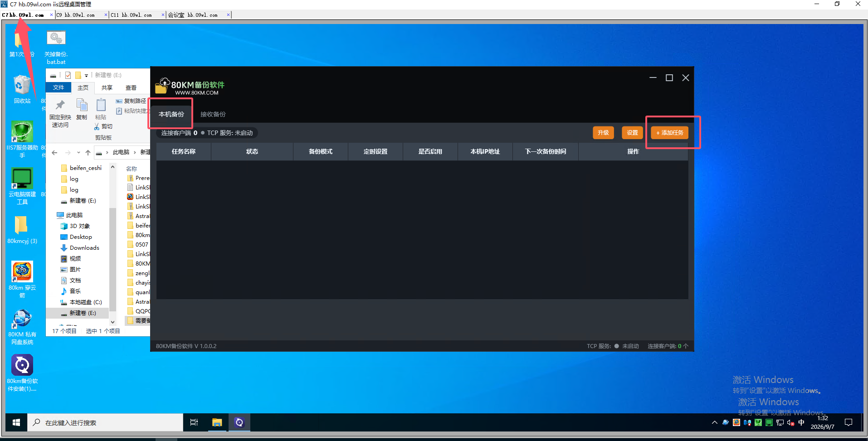Screen dimensions: 868x441
Task: Select Desktop in Explorer navigation pane
Action: (x=76, y=237)
